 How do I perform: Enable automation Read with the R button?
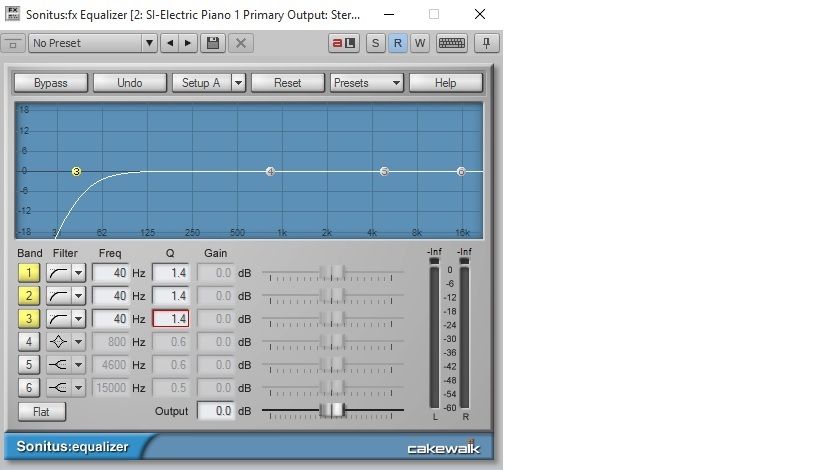[x=397, y=43]
